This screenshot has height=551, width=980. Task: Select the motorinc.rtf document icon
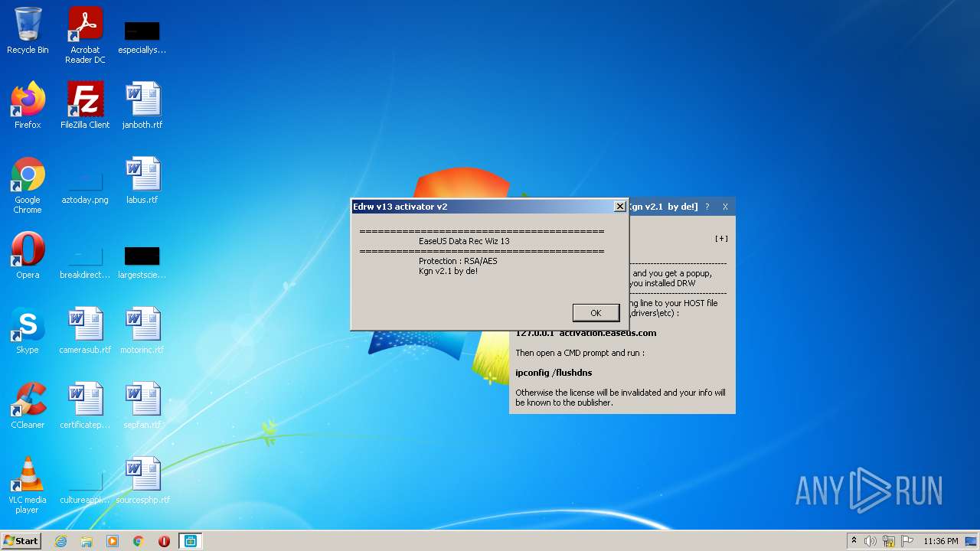pyautogui.click(x=142, y=330)
